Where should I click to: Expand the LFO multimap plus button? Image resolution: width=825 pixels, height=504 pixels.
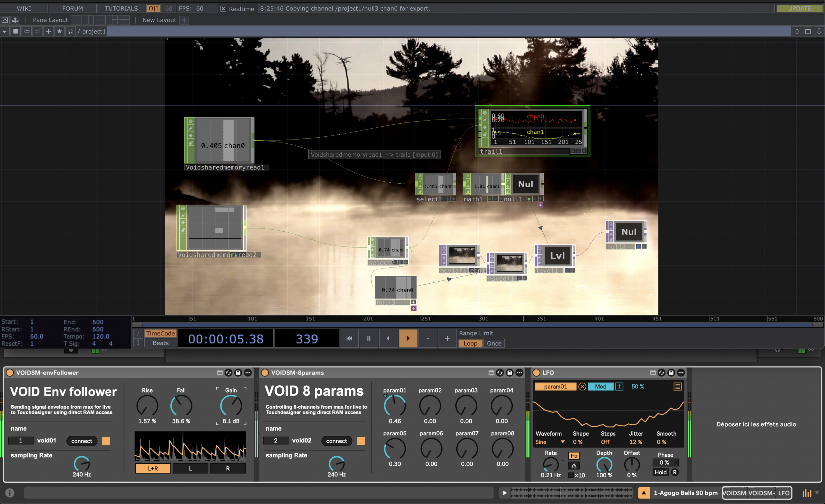(x=619, y=386)
